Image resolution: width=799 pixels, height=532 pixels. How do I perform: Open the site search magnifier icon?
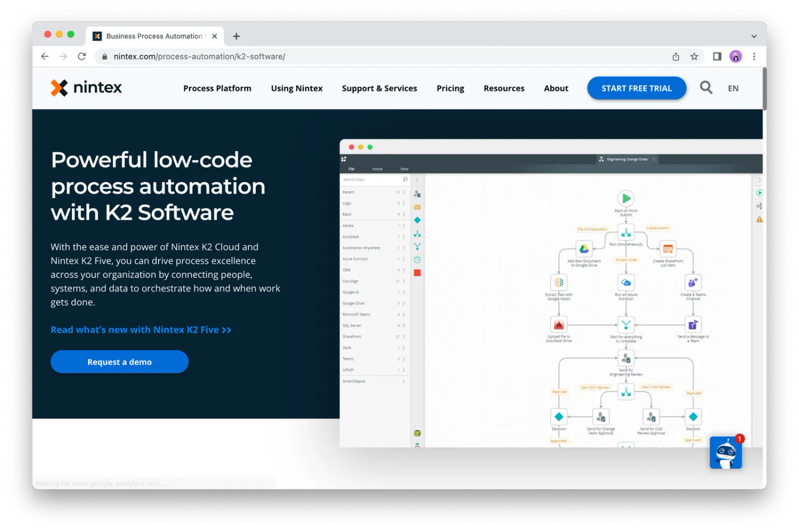point(706,88)
